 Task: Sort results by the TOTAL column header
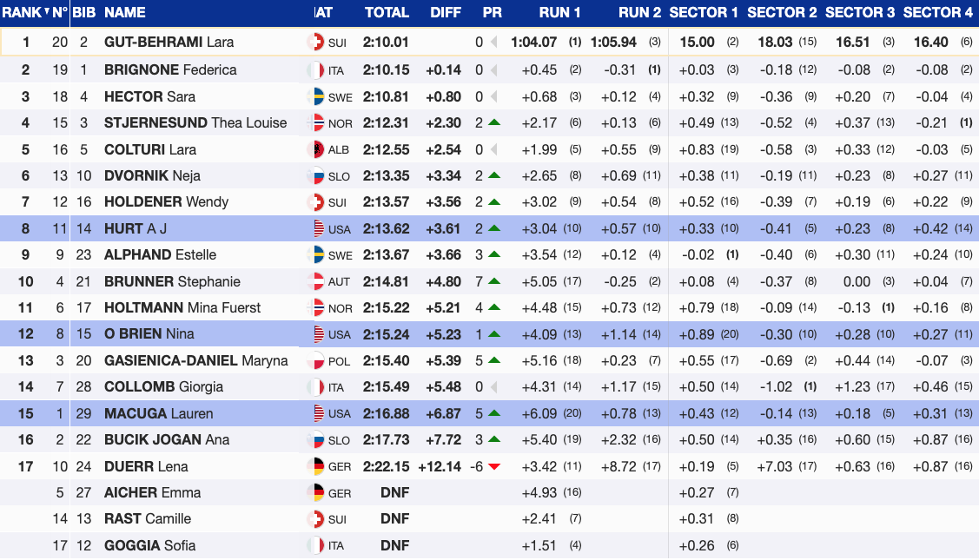pos(387,12)
